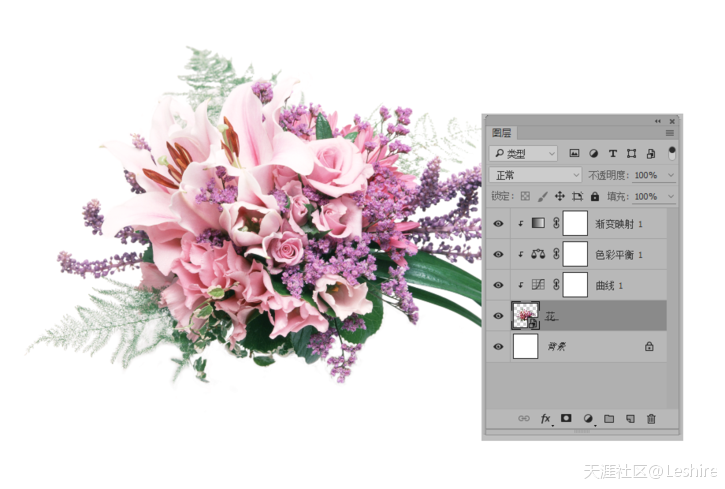Click the 不透明度 100% value field
Image resolution: width=725 pixels, height=489 pixels.
coord(648,175)
